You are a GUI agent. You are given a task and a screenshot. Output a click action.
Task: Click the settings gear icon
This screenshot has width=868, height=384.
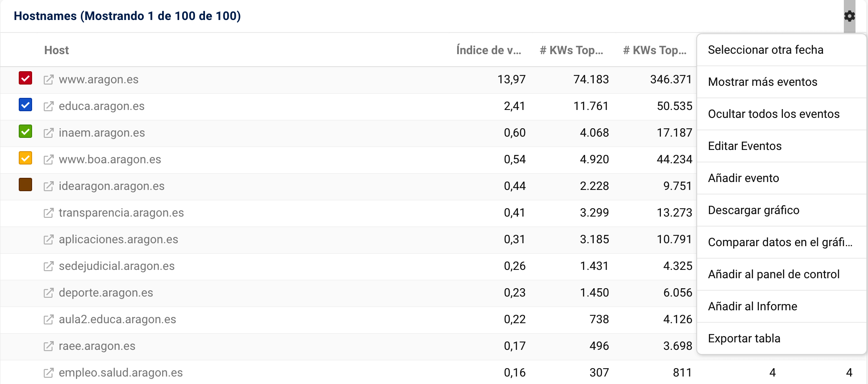click(849, 16)
